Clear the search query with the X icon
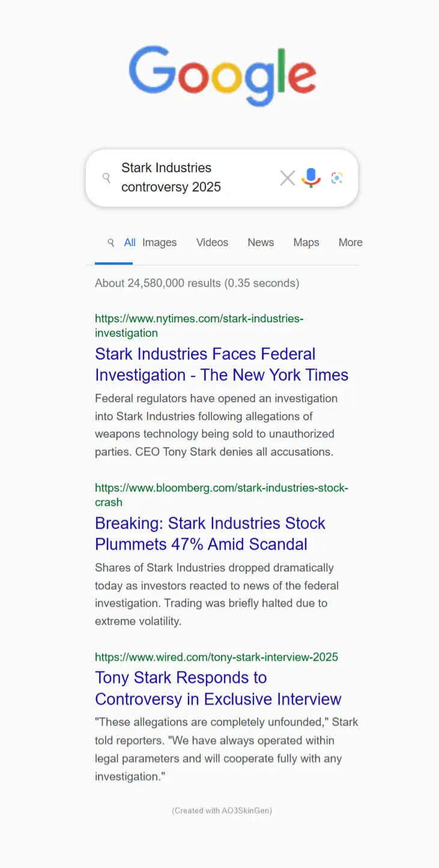The width and height of the screenshot is (439, 868). pyautogui.click(x=287, y=178)
